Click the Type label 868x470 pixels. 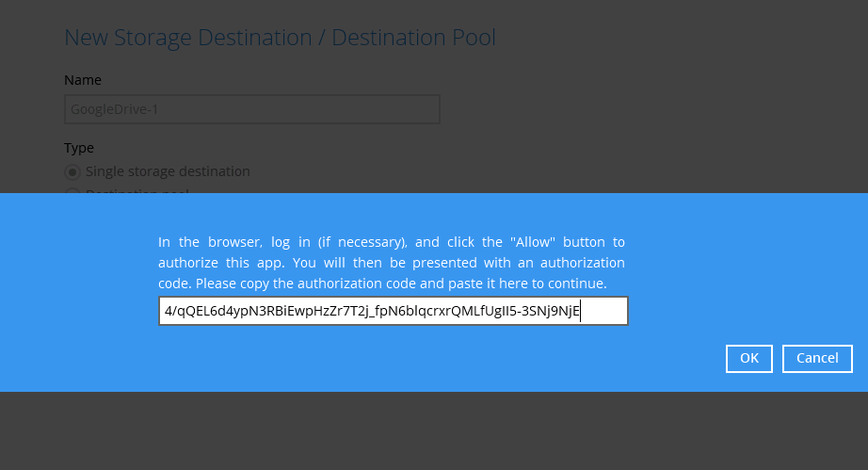(x=78, y=148)
